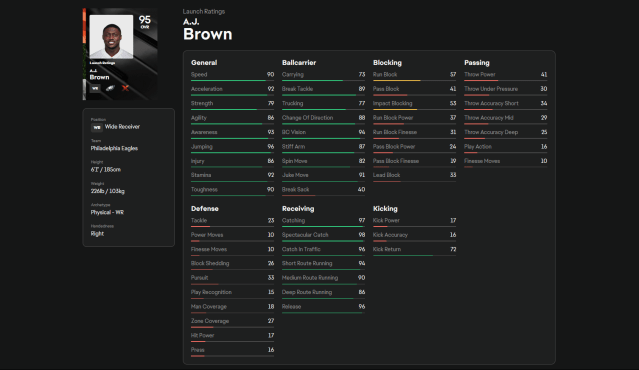
Task: Click the Deep Route Running stat label
Action: [x=307, y=292]
